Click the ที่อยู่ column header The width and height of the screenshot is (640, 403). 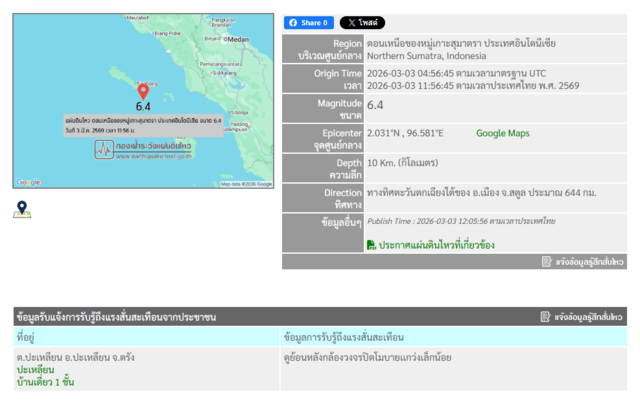pos(26,337)
